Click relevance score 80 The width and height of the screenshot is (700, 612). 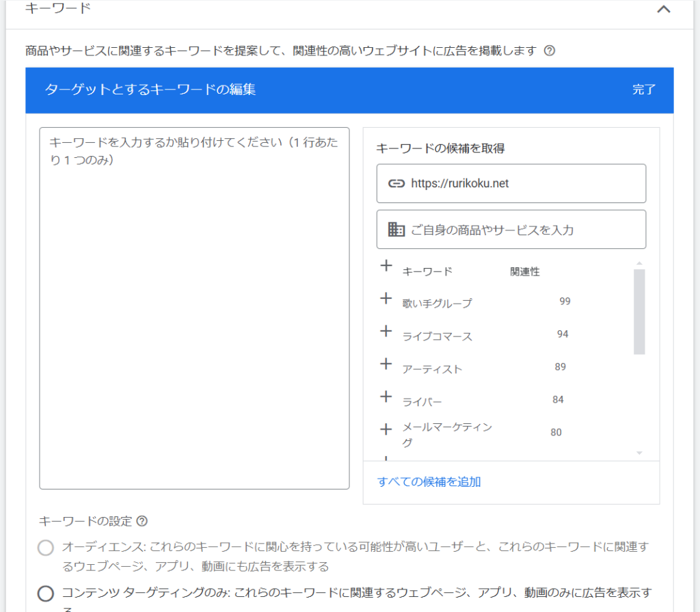point(556,432)
